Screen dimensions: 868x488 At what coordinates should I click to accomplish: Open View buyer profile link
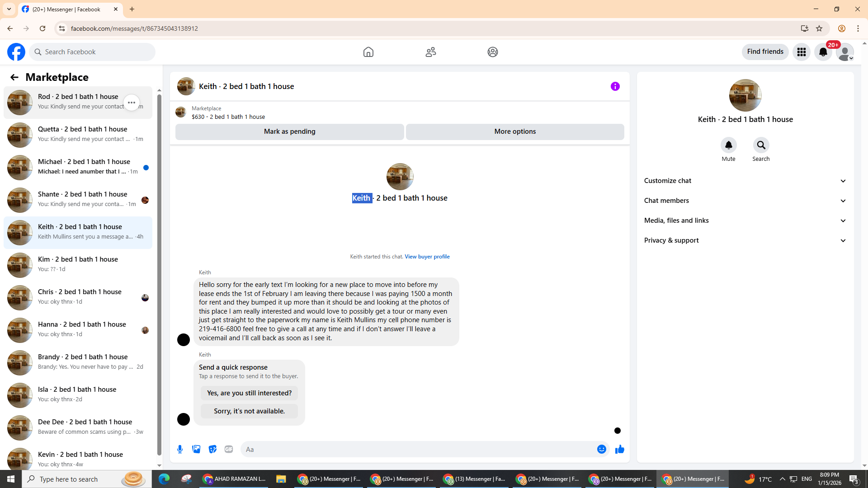point(427,257)
